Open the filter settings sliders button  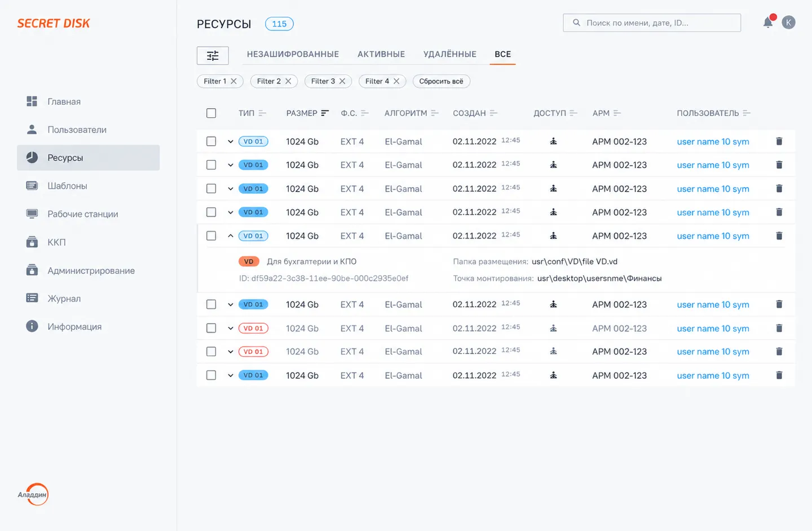[213, 55]
